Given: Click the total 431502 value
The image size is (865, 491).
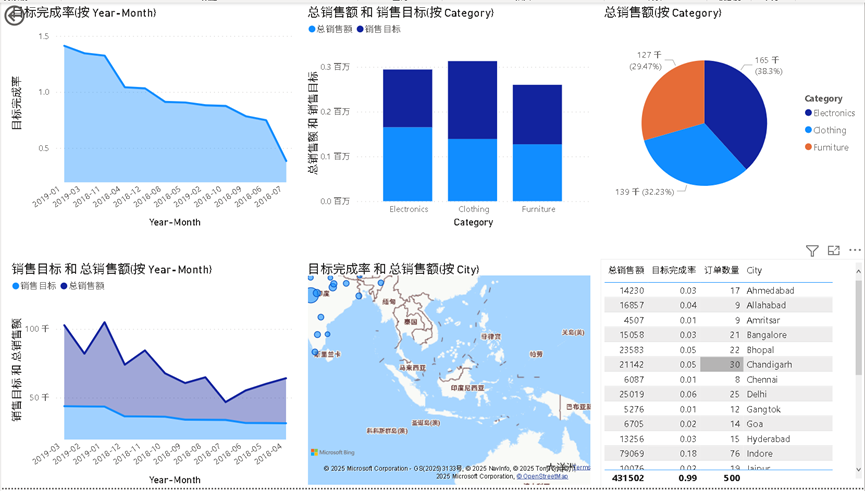Looking at the screenshot, I should (629, 478).
